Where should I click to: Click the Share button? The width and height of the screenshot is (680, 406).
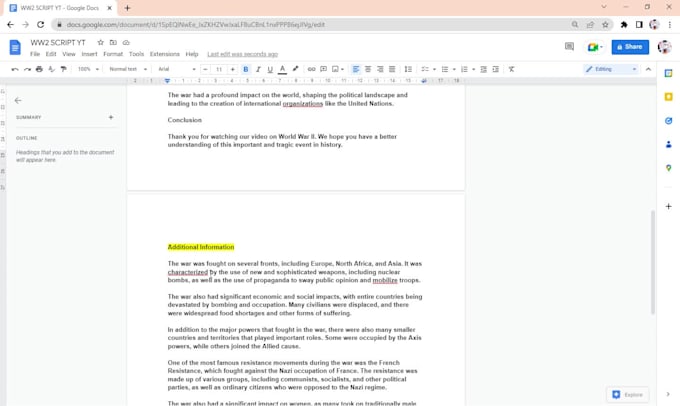(x=630, y=47)
